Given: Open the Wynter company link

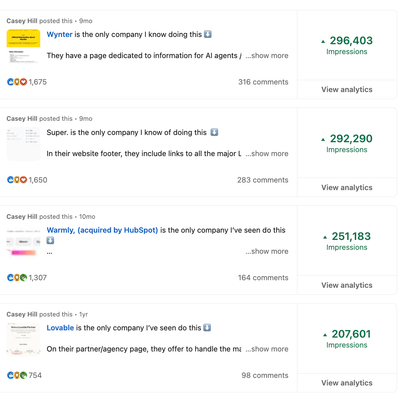Looking at the screenshot, I should coord(60,34).
